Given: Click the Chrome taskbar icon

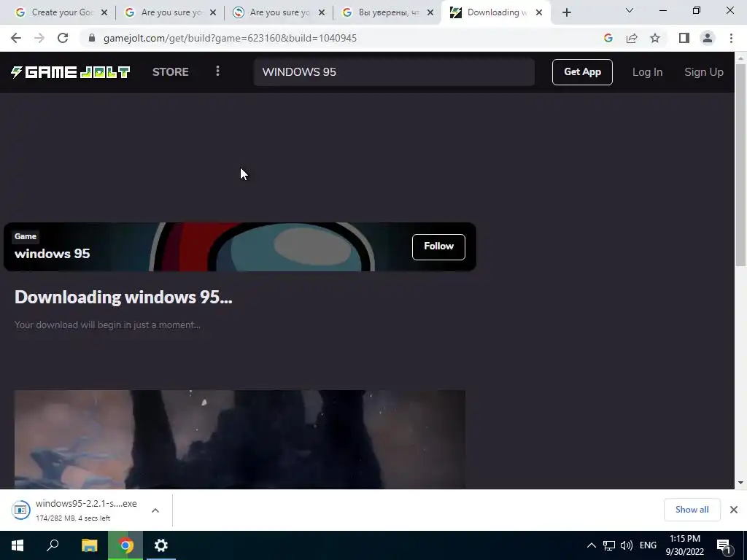Looking at the screenshot, I should coord(125,545).
